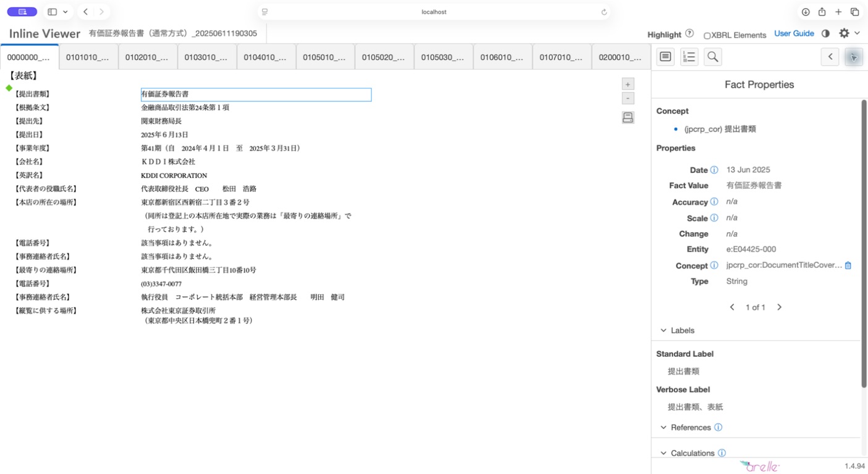The width and height of the screenshot is (868, 474).
Task: Click the inspector panel vertical scrollbar
Action: tap(864, 244)
